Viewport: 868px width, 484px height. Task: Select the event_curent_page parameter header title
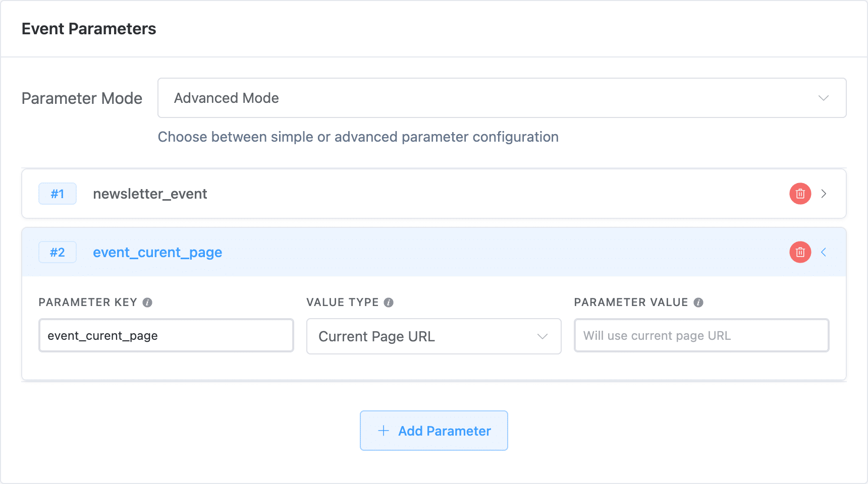(x=157, y=252)
